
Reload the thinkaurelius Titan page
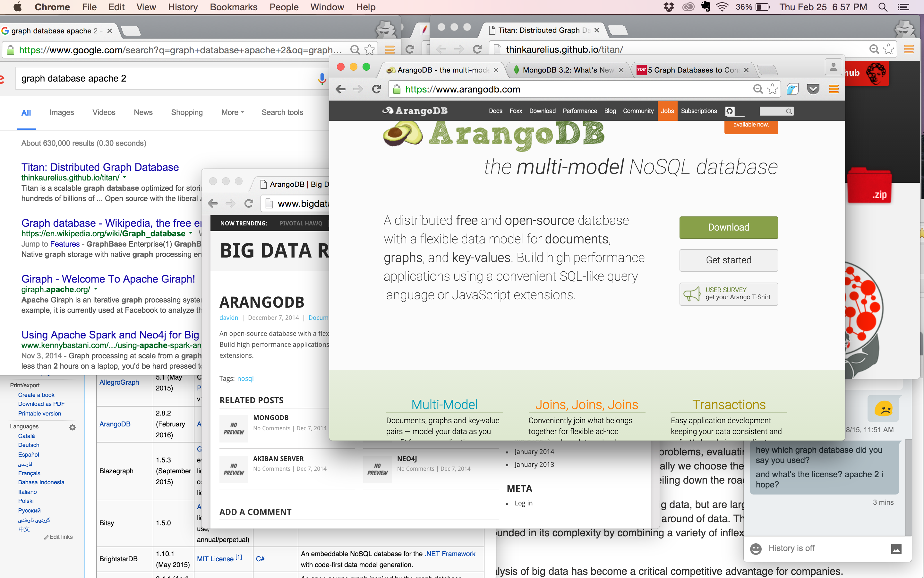(477, 49)
